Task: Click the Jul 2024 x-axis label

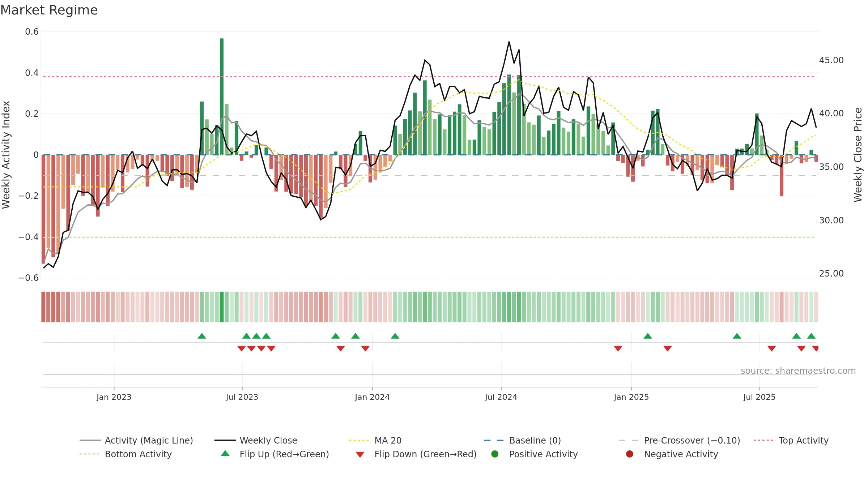Action: click(501, 397)
